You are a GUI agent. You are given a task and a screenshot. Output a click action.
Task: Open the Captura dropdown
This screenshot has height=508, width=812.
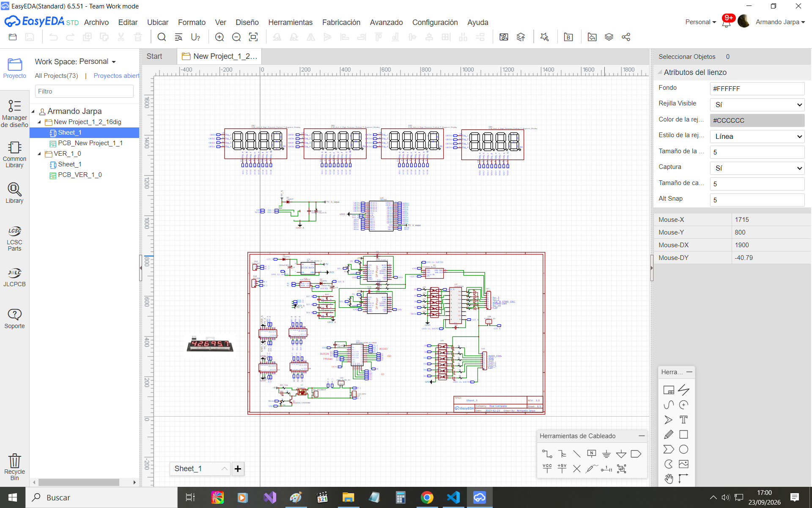tap(757, 168)
